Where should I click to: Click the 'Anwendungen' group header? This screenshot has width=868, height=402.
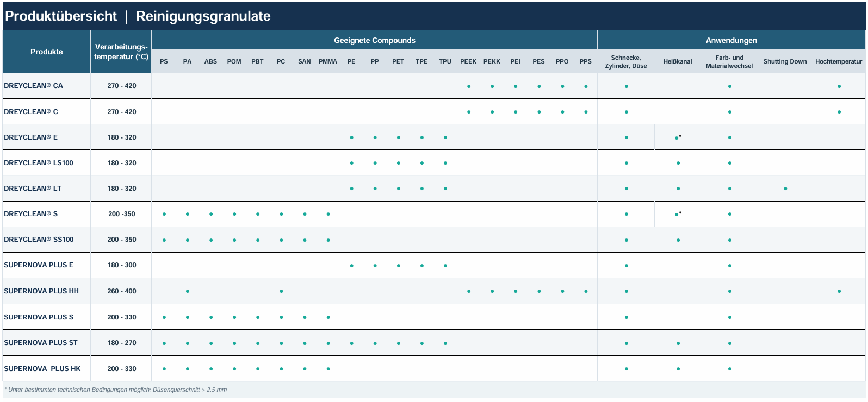(x=731, y=40)
